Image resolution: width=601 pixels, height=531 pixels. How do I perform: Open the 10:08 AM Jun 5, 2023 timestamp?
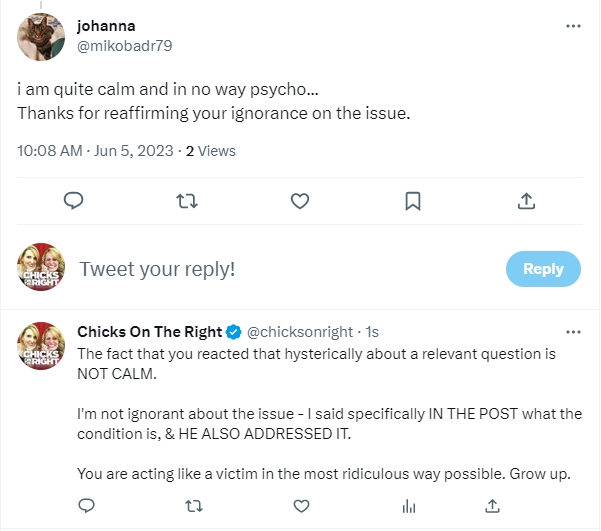95,151
